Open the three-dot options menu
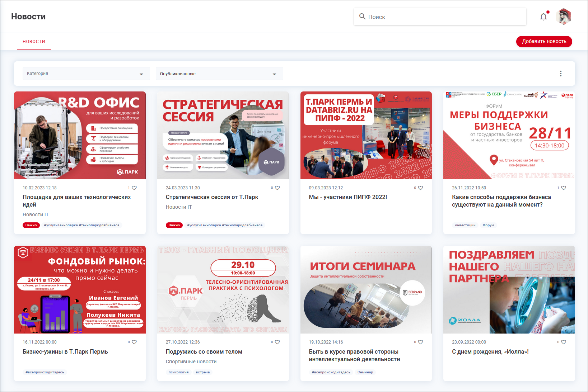 point(560,74)
